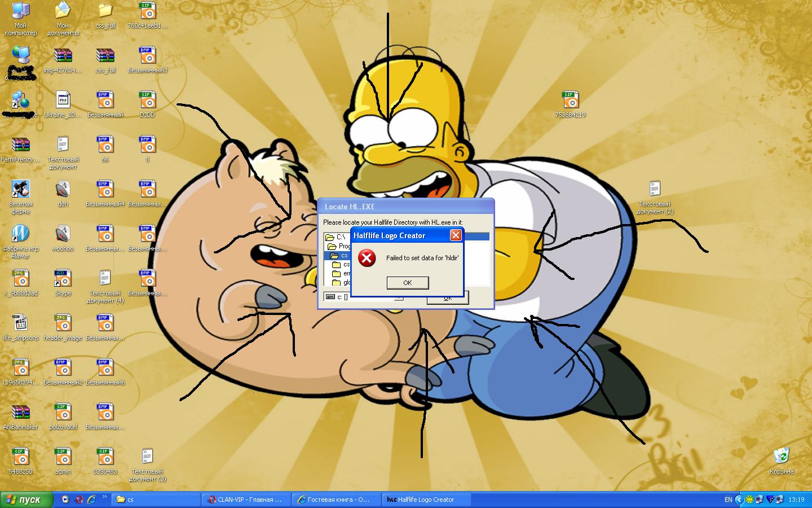Switch to the 'cs' folder taskbar button
Screen dimensions: 812x508
click(x=156, y=500)
